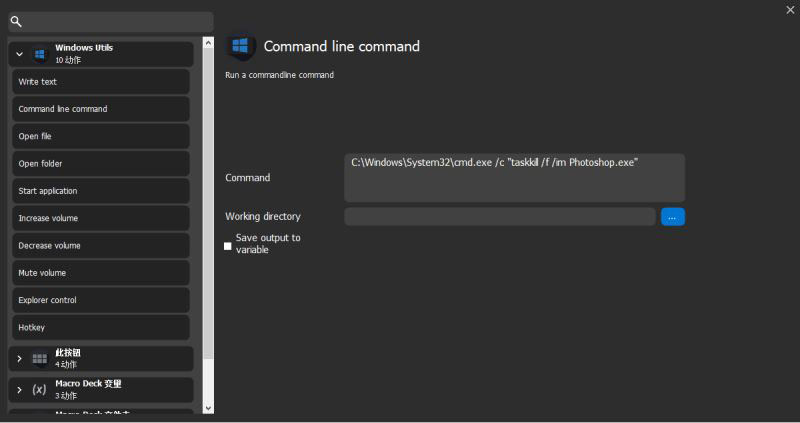Close the action configurator window
This screenshot has width=800, height=423.
(790, 9)
